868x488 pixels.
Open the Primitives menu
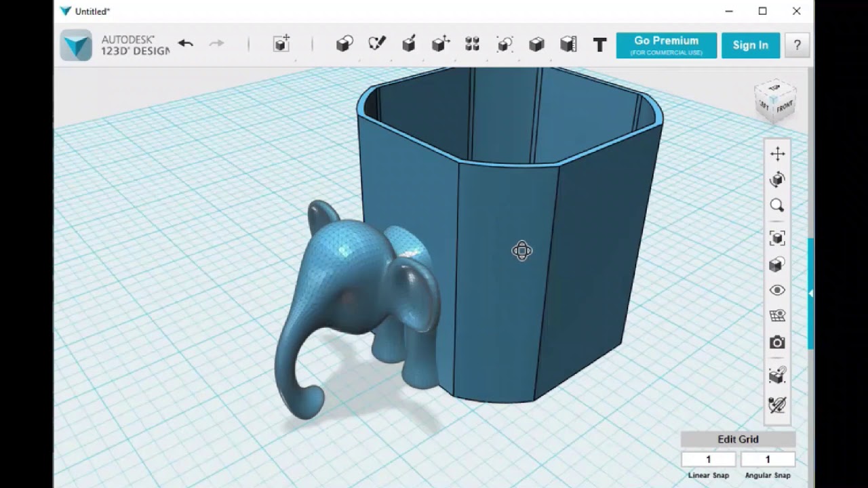344,44
